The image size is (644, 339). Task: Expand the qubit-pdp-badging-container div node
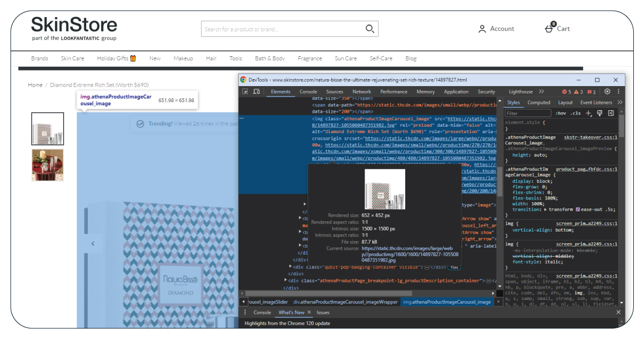291,266
